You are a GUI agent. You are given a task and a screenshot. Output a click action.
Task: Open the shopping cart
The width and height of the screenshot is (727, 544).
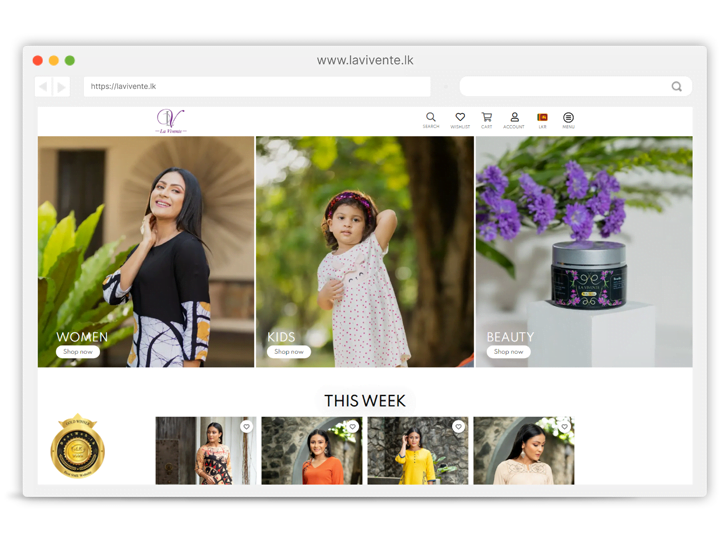[487, 118]
